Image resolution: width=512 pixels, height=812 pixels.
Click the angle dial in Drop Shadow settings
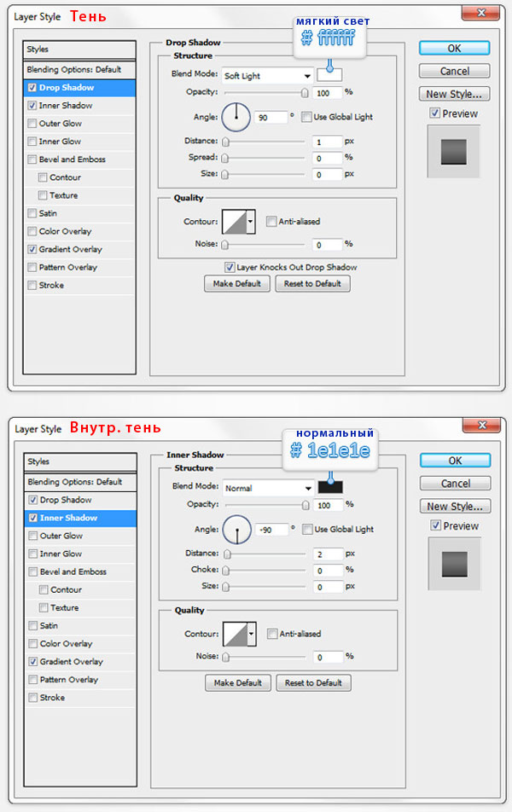coord(236,117)
